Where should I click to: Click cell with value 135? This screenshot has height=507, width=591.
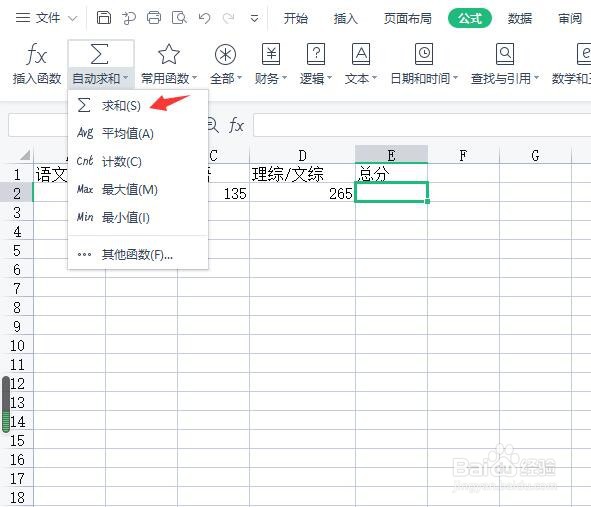228,193
